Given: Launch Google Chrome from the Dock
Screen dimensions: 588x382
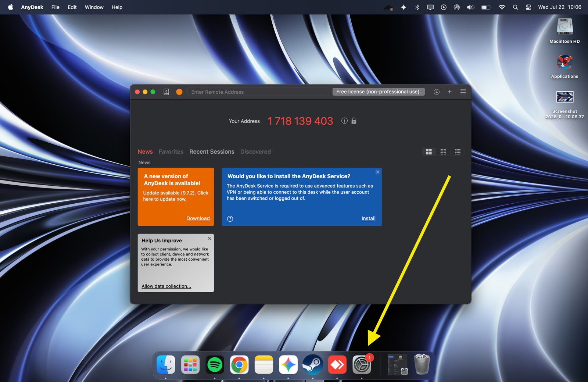Looking at the screenshot, I should [x=239, y=365].
